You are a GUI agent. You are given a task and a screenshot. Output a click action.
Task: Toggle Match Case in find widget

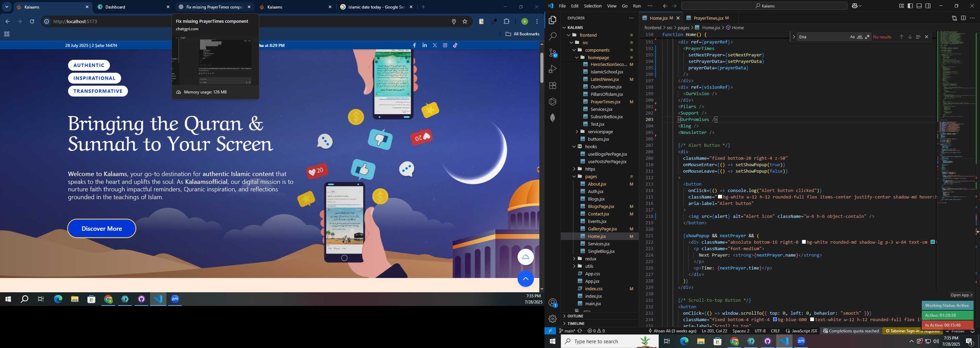[852, 37]
